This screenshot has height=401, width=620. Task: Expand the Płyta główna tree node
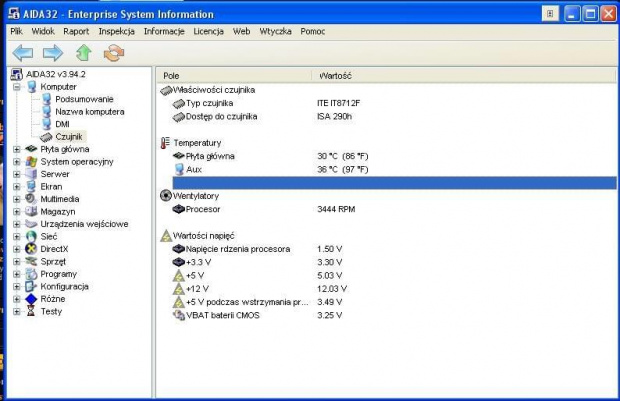(x=17, y=149)
